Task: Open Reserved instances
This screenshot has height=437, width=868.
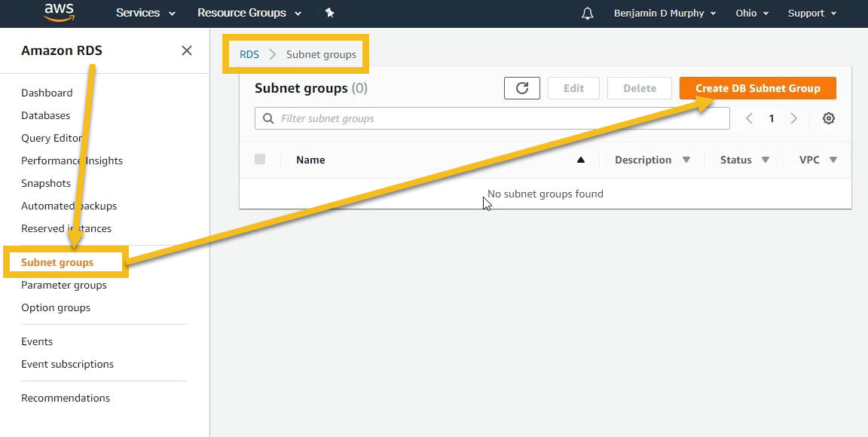Action: (x=66, y=228)
